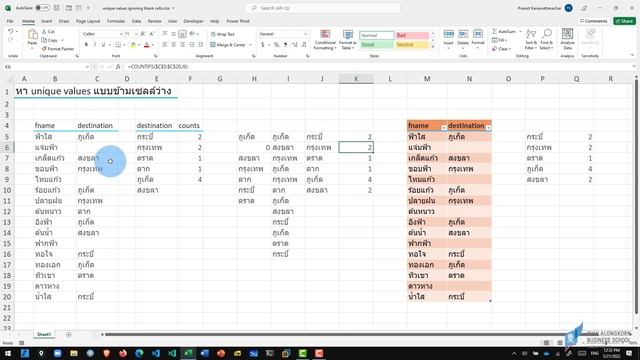
Task: Expand the cell styles gallery
Action: tap(433, 47)
